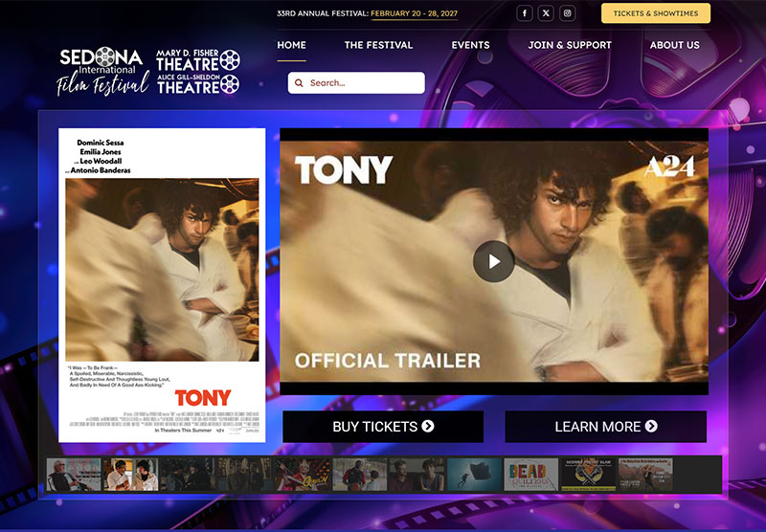This screenshot has width=766, height=532.
Task: Click the February 20 - 28, 2027 link
Action: [415, 13]
